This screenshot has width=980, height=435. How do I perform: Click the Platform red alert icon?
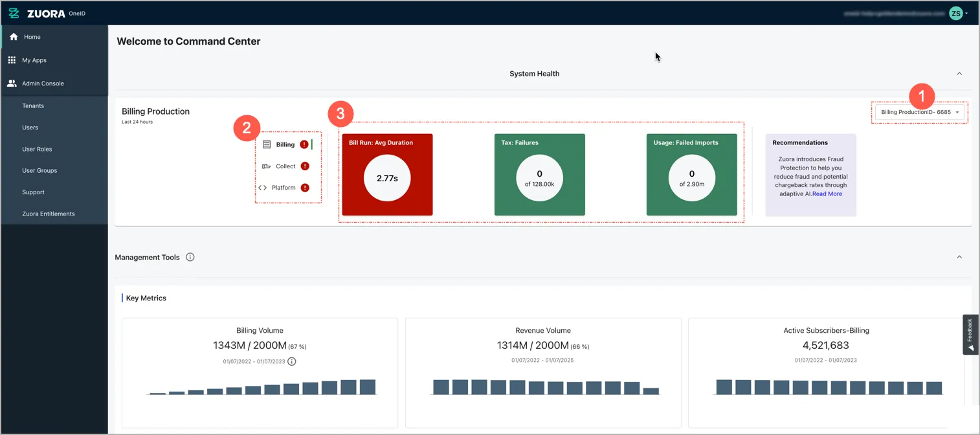305,188
